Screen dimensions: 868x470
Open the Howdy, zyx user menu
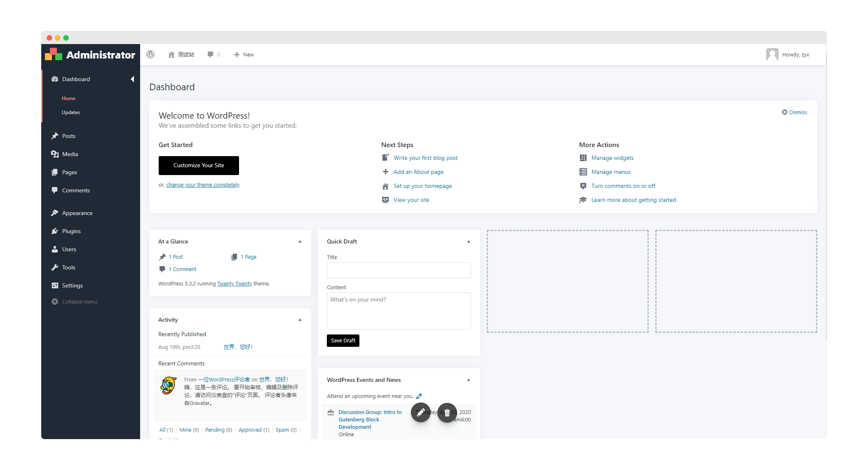coord(788,54)
